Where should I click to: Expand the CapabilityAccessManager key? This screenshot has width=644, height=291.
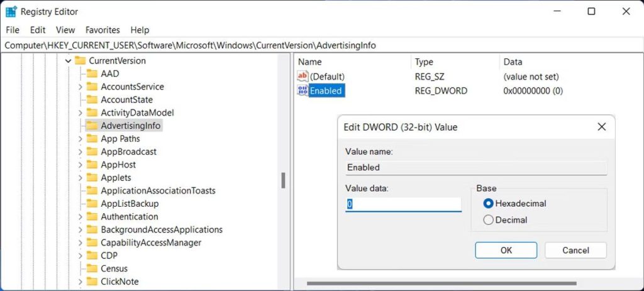80,243
